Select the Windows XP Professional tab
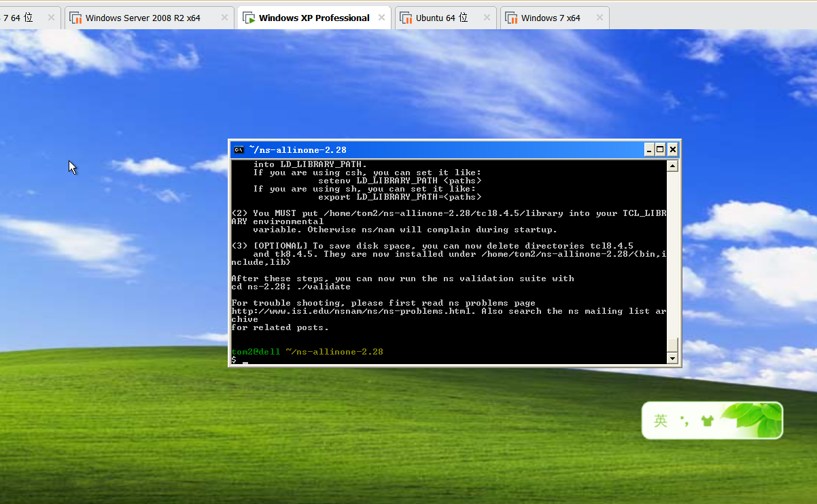 [314, 18]
